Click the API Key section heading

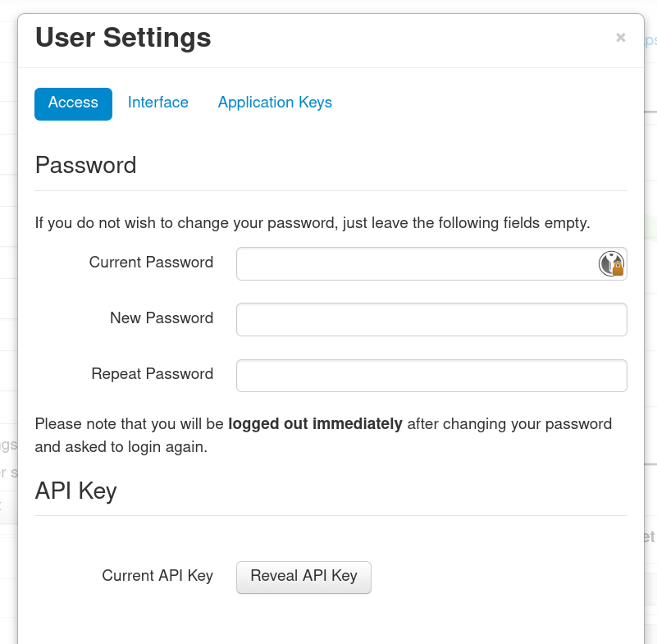tap(75, 491)
